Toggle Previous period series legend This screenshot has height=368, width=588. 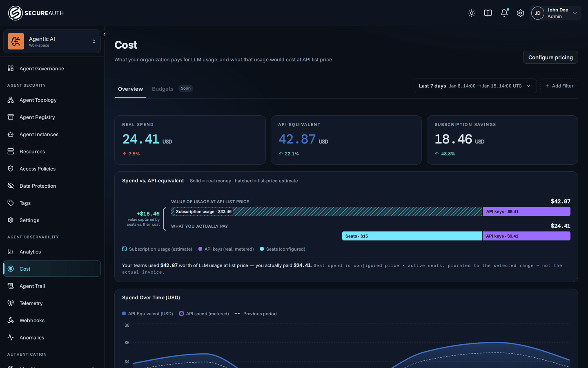click(256, 314)
